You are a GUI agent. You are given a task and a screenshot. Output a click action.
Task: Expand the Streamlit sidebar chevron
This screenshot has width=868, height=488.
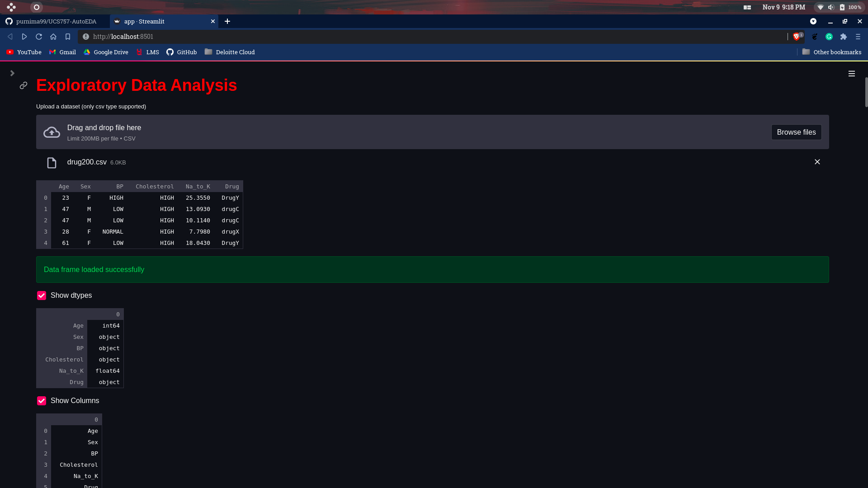click(12, 73)
